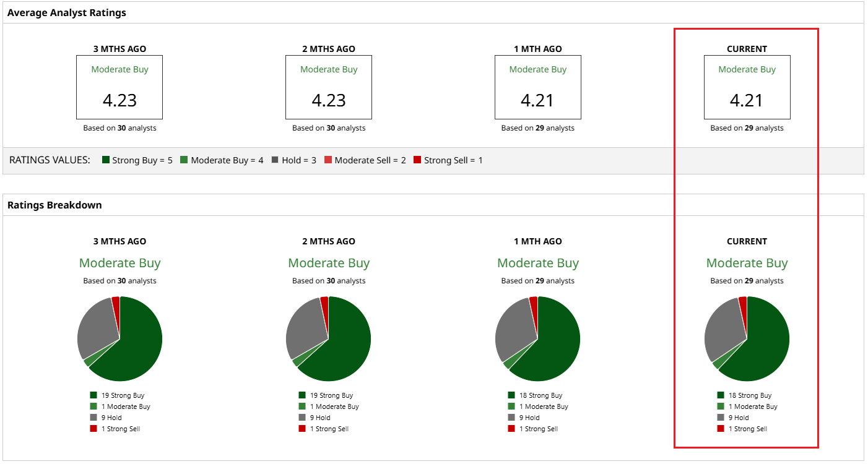Viewport: 868px width, 464px height.
Task: Click 'Strong Buy = 5' legend text
Action: pos(142,160)
